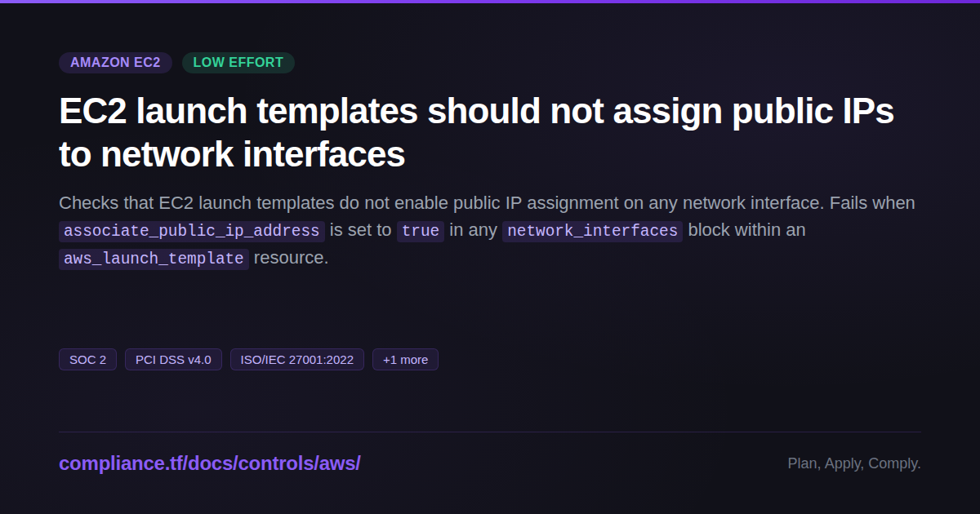Click the EC2 launch templates headline
The image size is (980, 514).
point(476,133)
